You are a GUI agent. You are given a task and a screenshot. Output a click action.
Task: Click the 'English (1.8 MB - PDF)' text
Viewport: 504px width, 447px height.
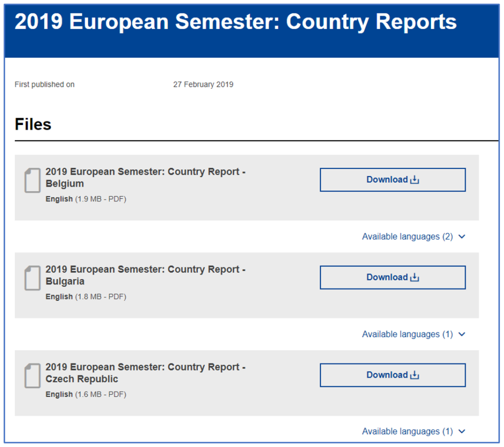tap(86, 297)
